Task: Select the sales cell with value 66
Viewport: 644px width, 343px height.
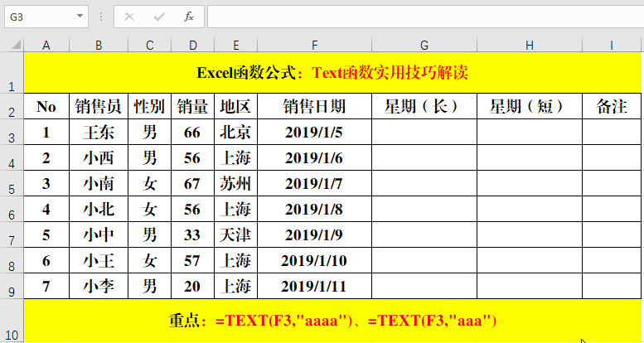Action: (x=192, y=132)
